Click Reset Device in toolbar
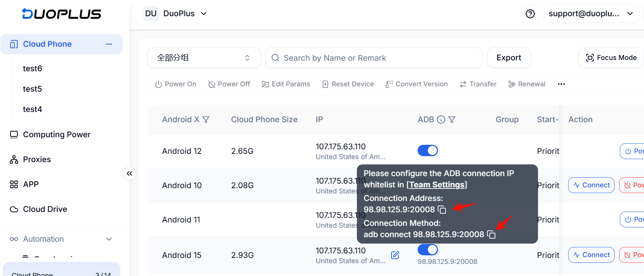Screen dimensions: 644x276 click(x=348, y=84)
